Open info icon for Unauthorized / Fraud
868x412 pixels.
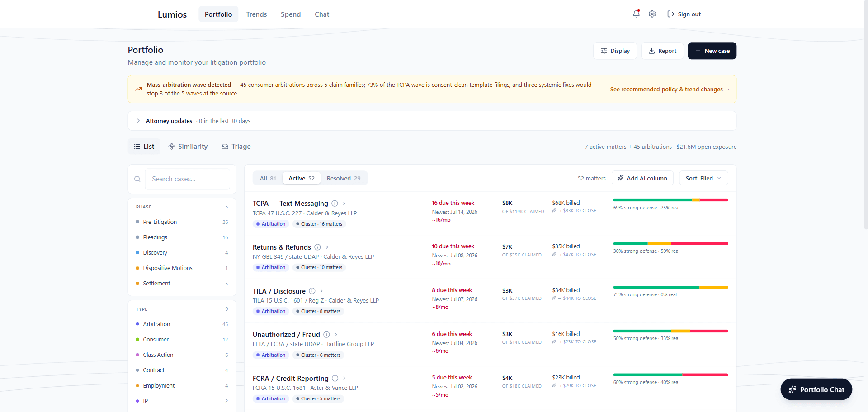point(326,335)
